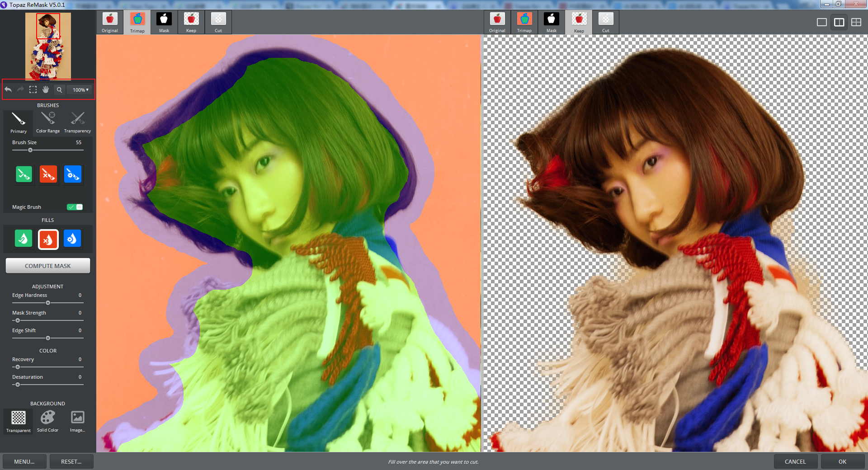The width and height of the screenshot is (868, 470).
Task: Click the Redo arrow icon
Action: pyautogui.click(x=20, y=89)
